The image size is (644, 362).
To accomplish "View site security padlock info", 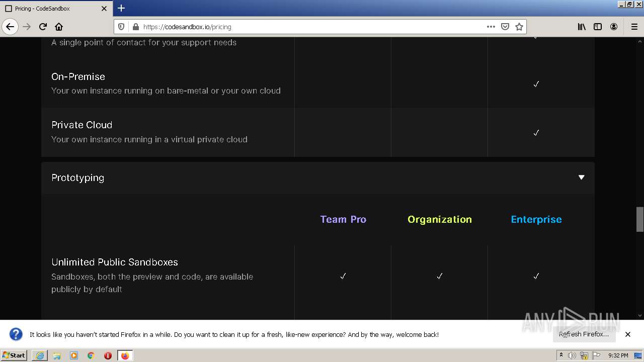I will click(x=135, y=27).
